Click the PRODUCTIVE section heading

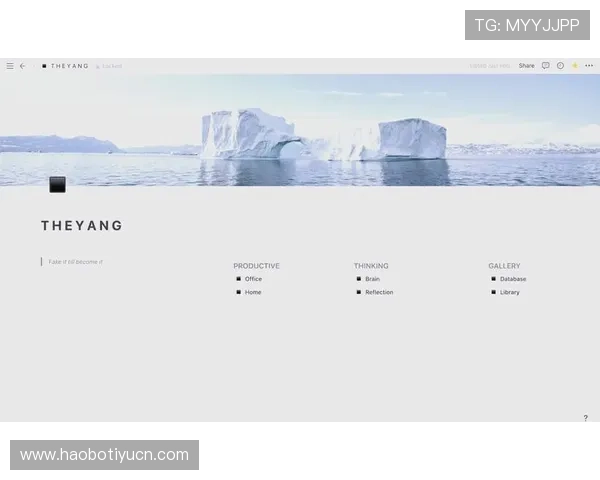(x=256, y=266)
